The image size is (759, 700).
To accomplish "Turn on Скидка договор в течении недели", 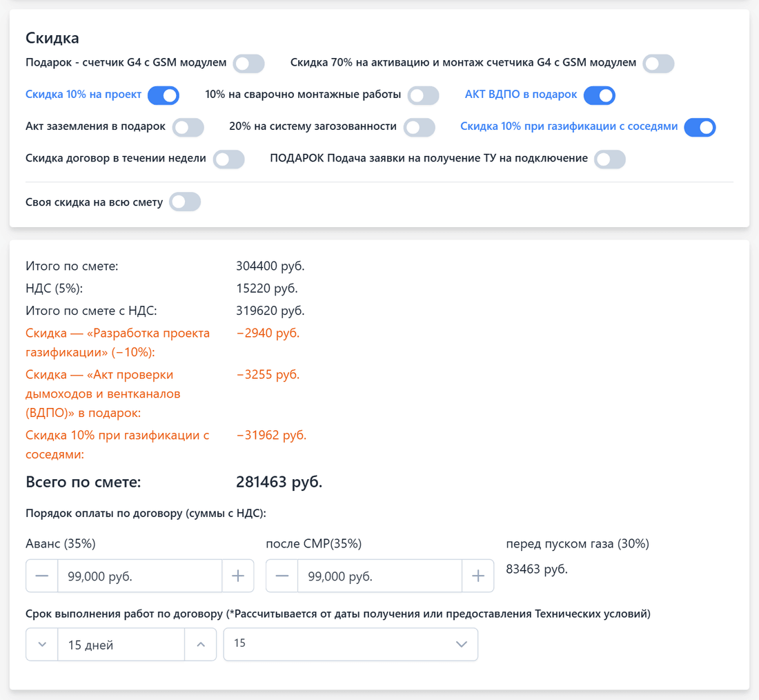I will point(228,159).
